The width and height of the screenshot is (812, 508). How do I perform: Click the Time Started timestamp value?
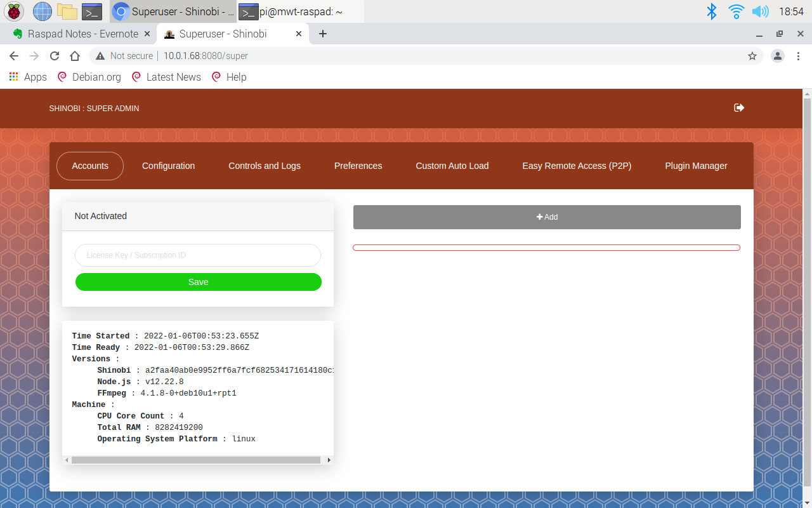click(x=201, y=336)
